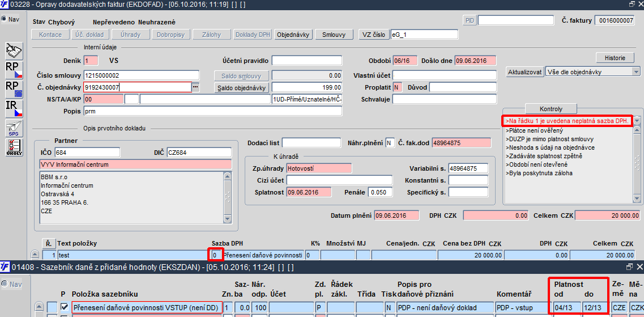Select the Nav radio button in Sazebník window
The width and height of the screenshot is (644, 317).
4,284
